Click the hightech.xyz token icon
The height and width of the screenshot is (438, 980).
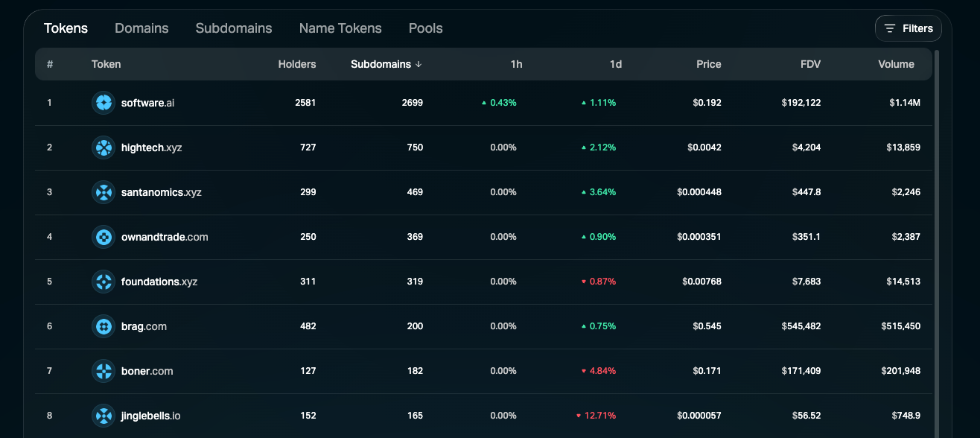tap(103, 147)
